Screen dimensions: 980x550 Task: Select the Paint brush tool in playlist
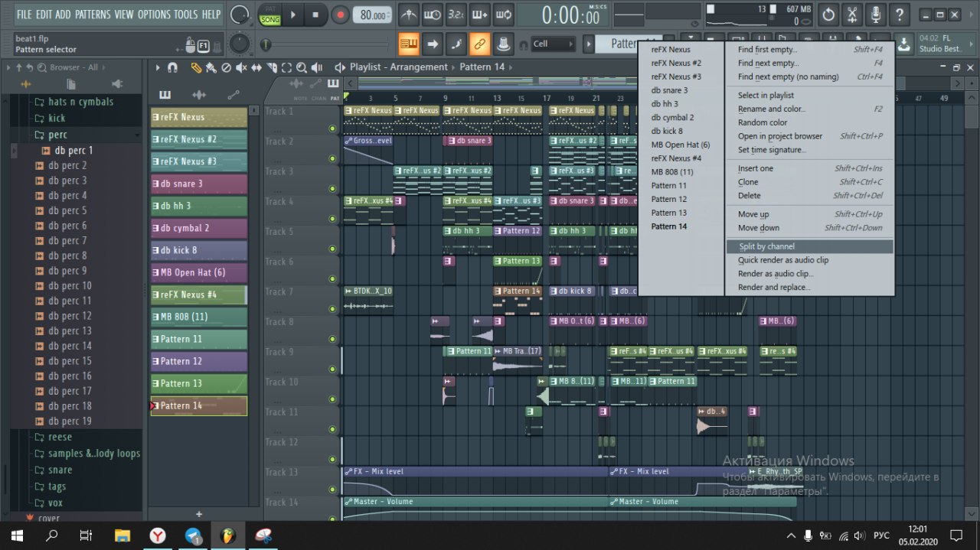pos(211,67)
